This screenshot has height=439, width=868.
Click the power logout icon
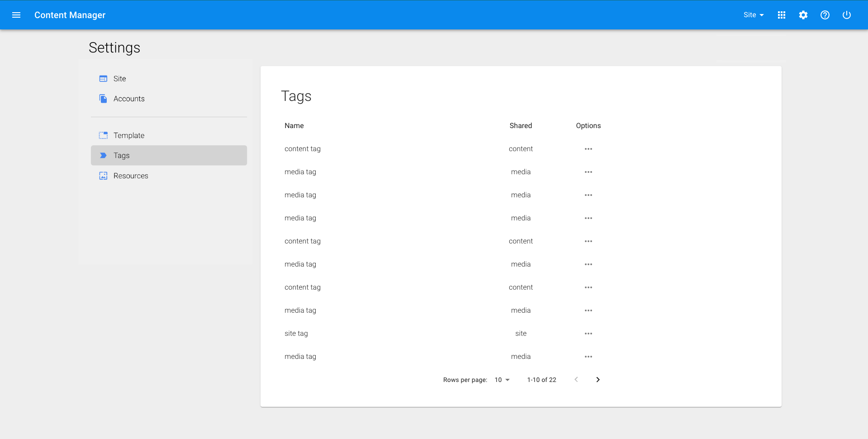click(x=846, y=15)
